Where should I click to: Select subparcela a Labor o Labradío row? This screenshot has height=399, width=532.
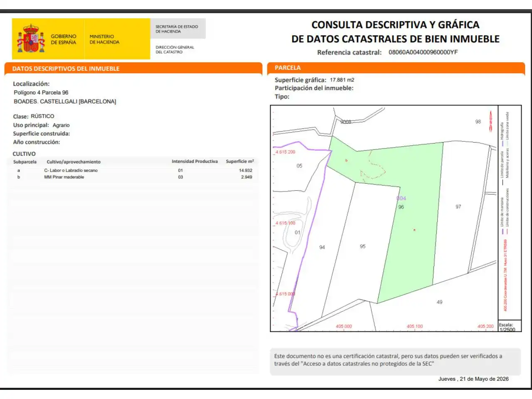pyautogui.click(x=133, y=170)
